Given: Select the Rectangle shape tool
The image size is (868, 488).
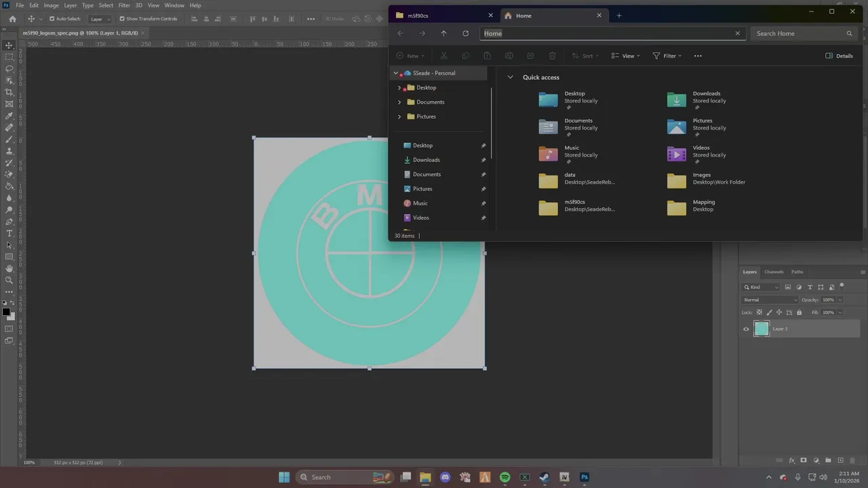Looking at the screenshot, I should [x=9, y=257].
